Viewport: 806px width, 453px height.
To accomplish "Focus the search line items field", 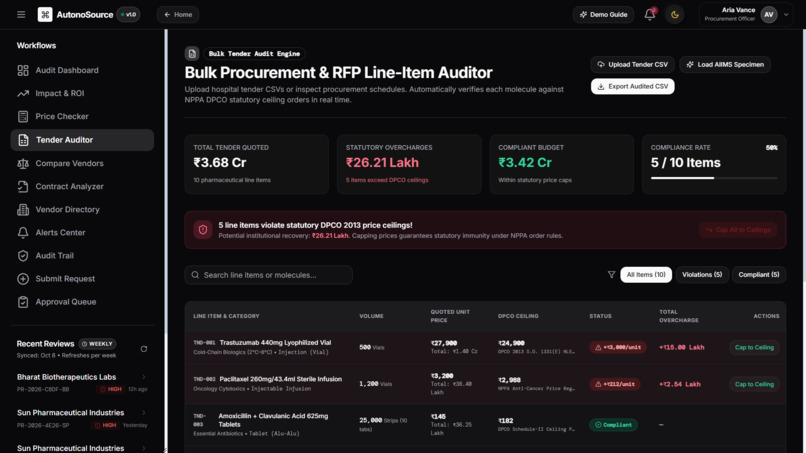I will [x=268, y=275].
